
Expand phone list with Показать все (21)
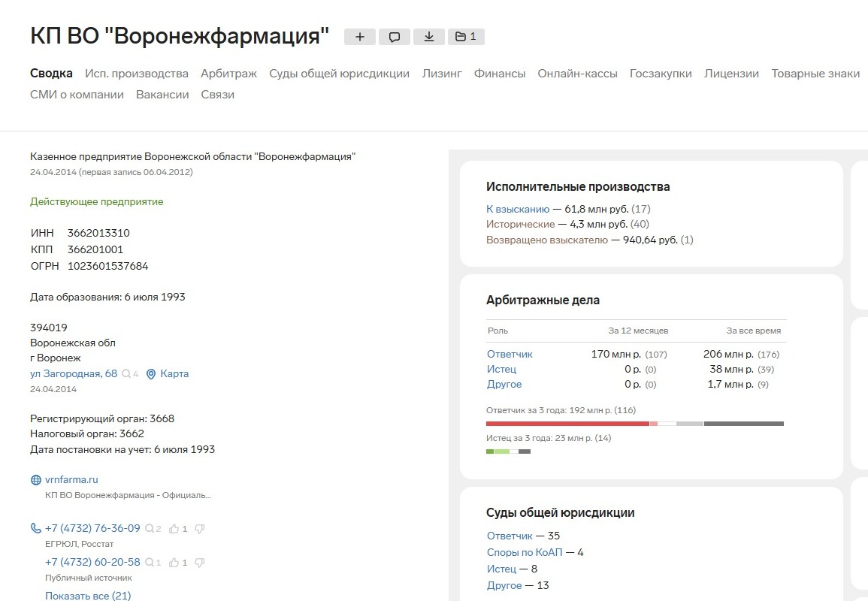[x=88, y=596]
